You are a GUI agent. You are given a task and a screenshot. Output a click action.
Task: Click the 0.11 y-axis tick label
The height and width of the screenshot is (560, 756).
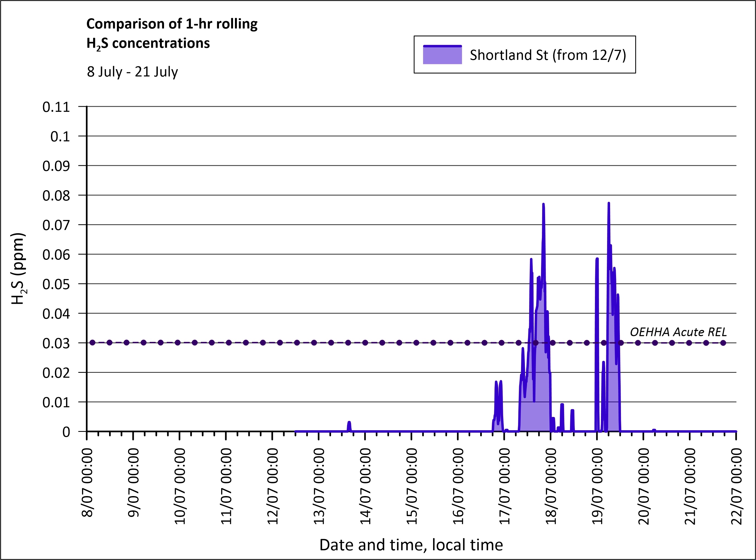[x=56, y=107]
